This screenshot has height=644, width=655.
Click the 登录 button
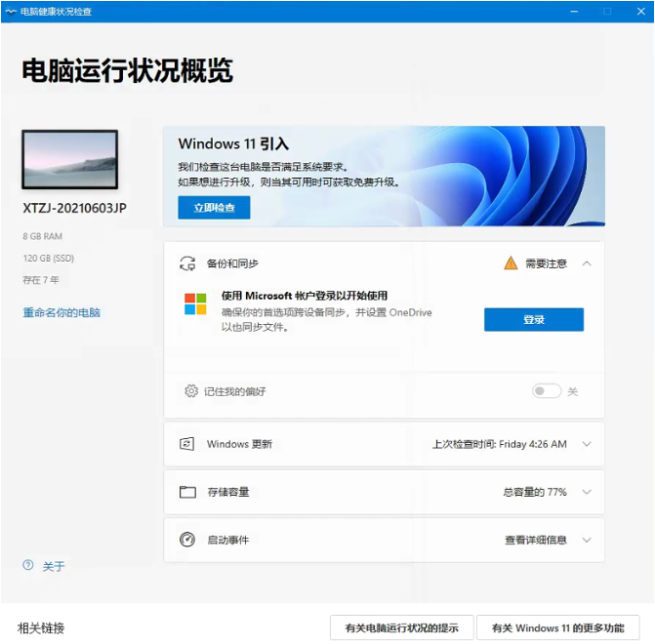click(x=534, y=319)
